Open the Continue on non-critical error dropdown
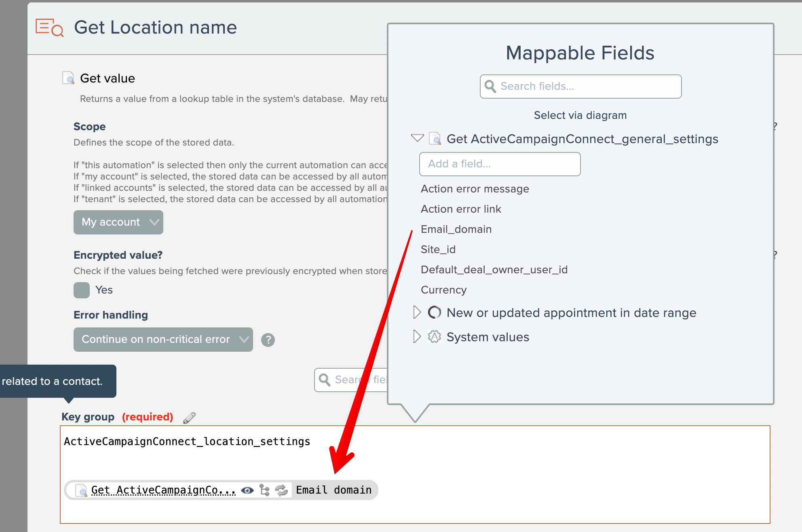Image resolution: width=802 pixels, height=532 pixels. 163,340
